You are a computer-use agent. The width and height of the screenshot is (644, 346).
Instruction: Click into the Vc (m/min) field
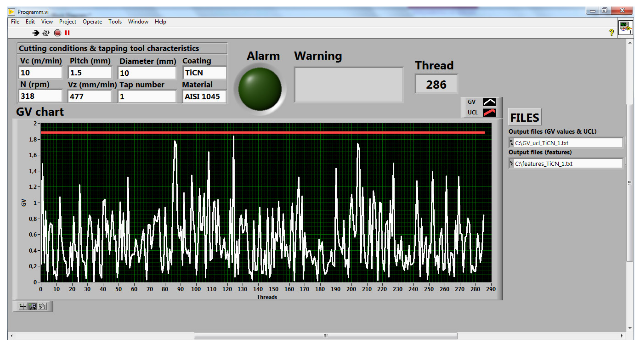pos(40,73)
